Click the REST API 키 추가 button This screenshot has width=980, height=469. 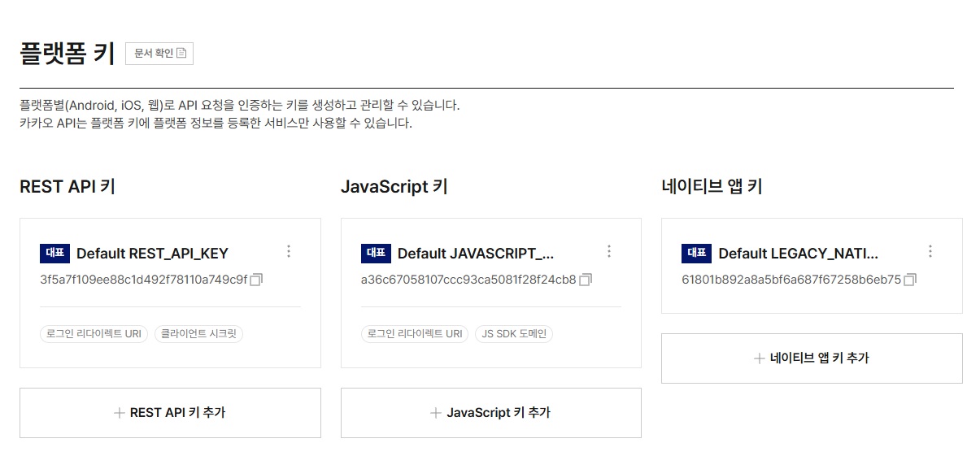point(170,413)
